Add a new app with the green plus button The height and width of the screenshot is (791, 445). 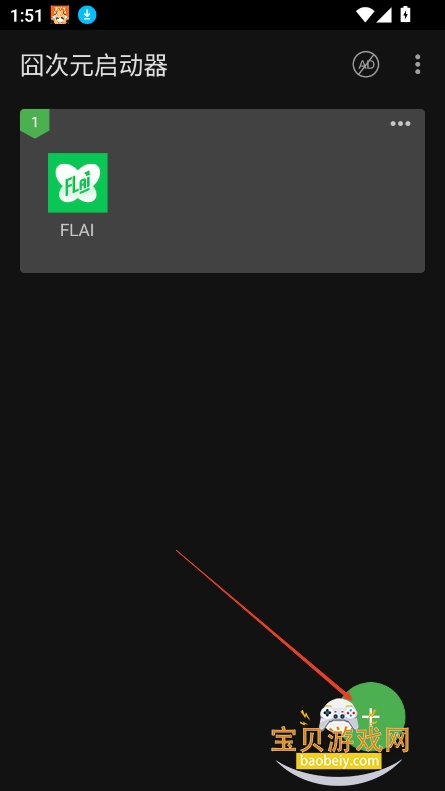click(372, 715)
